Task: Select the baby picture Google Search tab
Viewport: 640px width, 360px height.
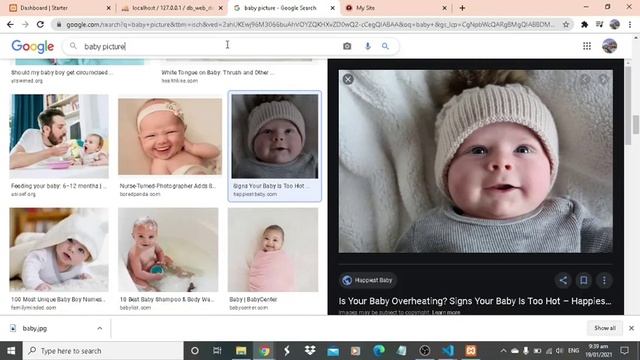Action: pyautogui.click(x=283, y=8)
